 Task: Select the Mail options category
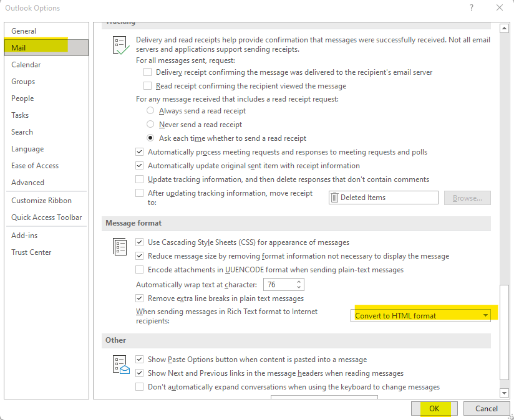47,47
